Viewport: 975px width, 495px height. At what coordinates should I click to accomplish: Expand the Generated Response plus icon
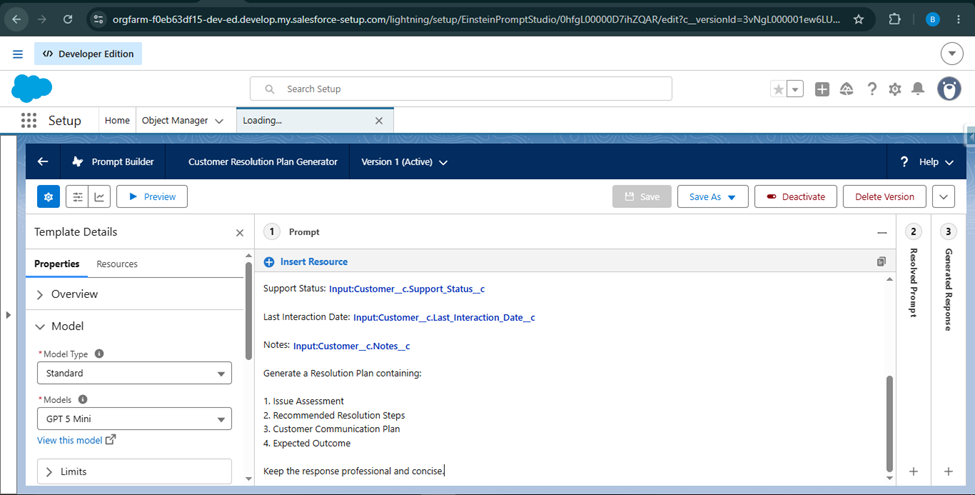948,471
